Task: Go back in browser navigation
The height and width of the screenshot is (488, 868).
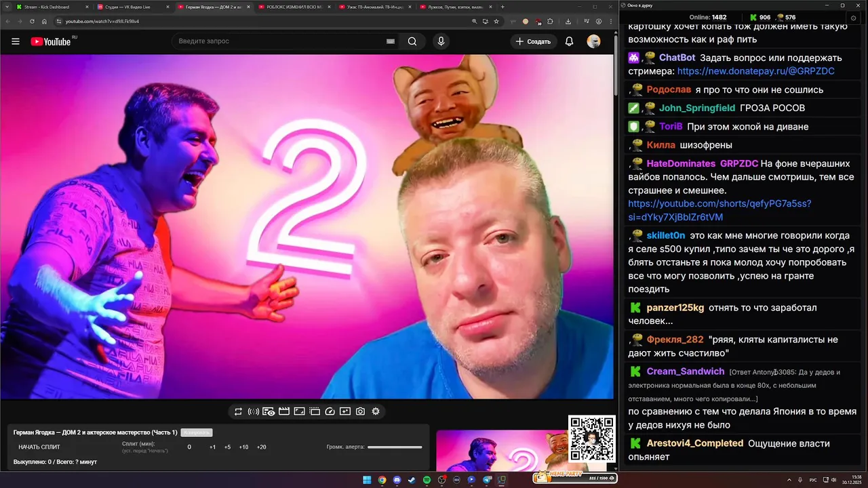Action: point(7,21)
